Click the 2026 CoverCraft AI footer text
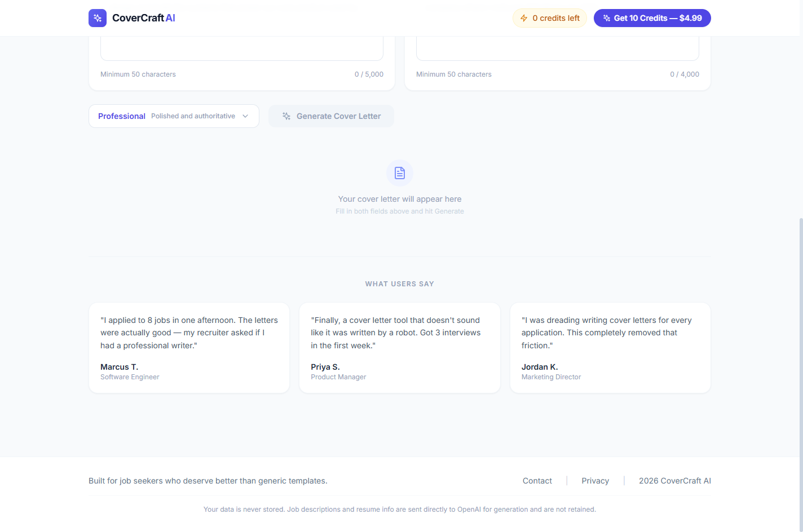The image size is (803, 532). [x=674, y=481]
